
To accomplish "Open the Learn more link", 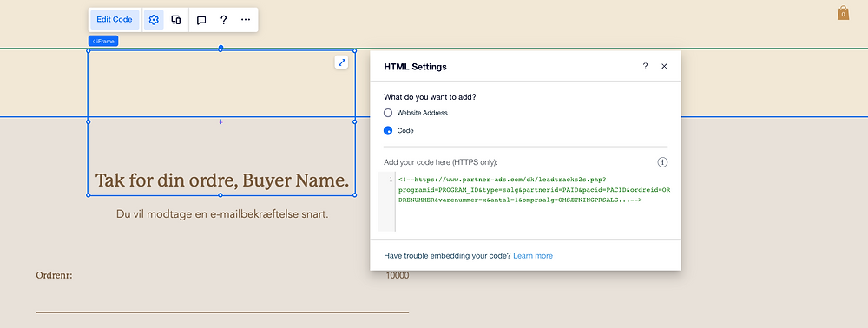I will 533,255.
